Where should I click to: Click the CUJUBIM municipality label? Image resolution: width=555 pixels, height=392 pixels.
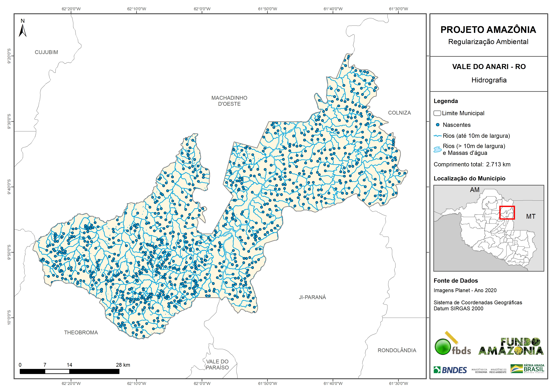click(x=46, y=52)
